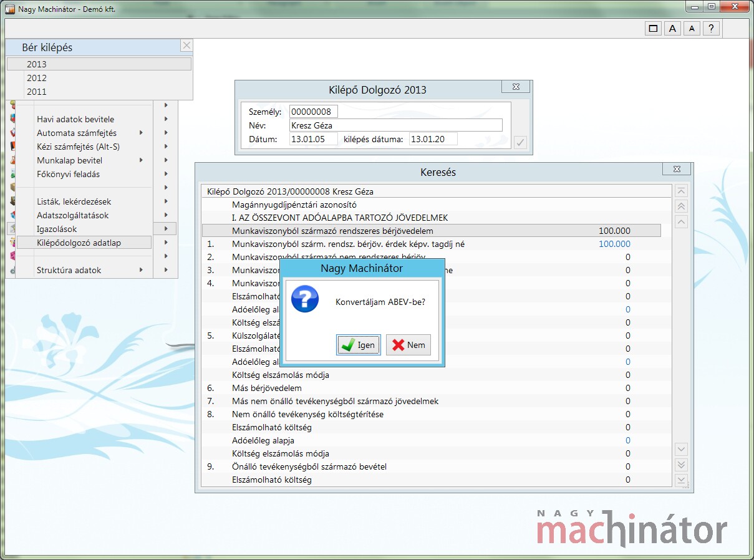Jump to first row in Keresés list

[682, 191]
